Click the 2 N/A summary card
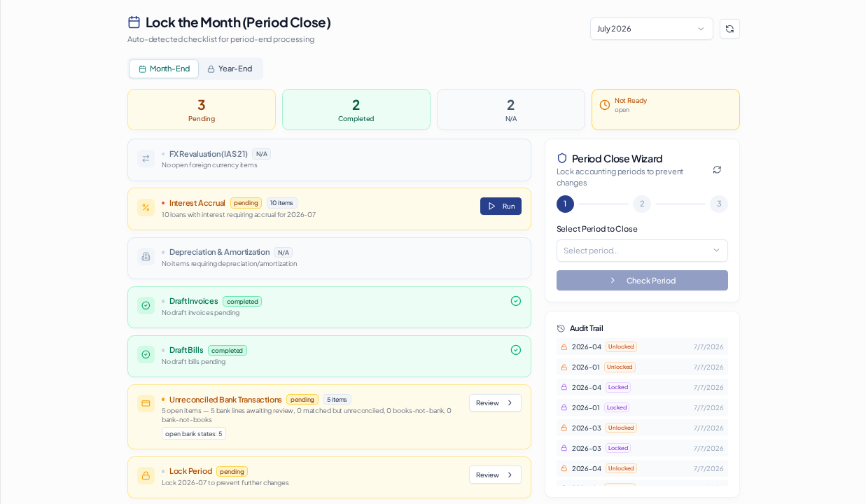Image resolution: width=866 pixels, height=504 pixels. (x=511, y=109)
